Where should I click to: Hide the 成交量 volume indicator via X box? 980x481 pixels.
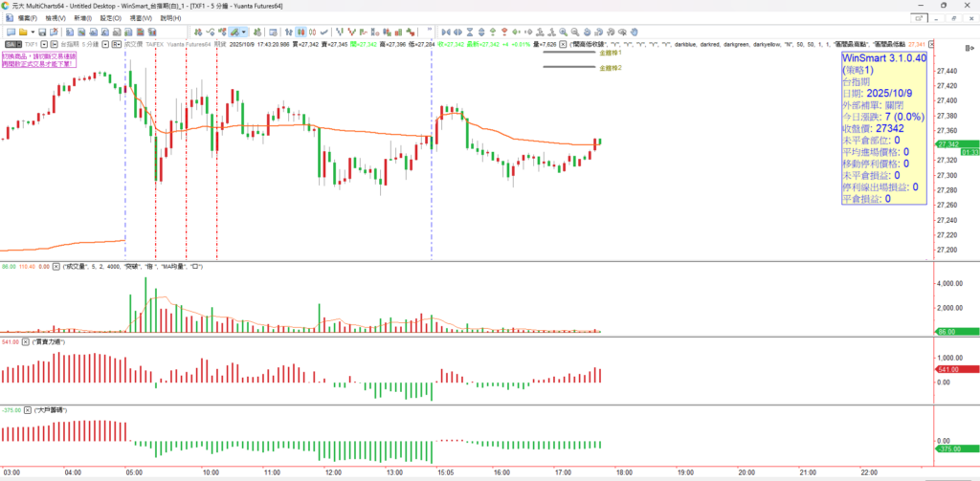coord(55,265)
